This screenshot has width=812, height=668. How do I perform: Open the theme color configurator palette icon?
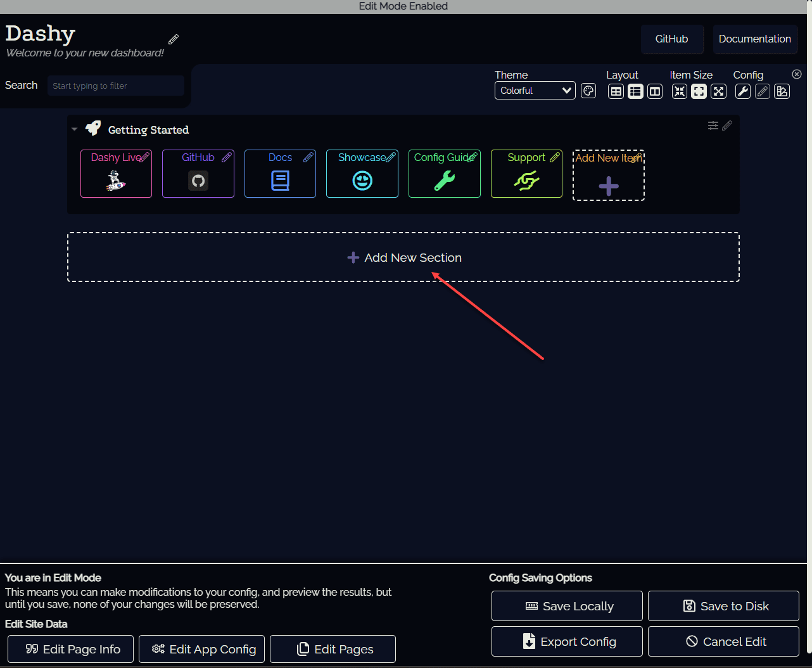click(588, 91)
